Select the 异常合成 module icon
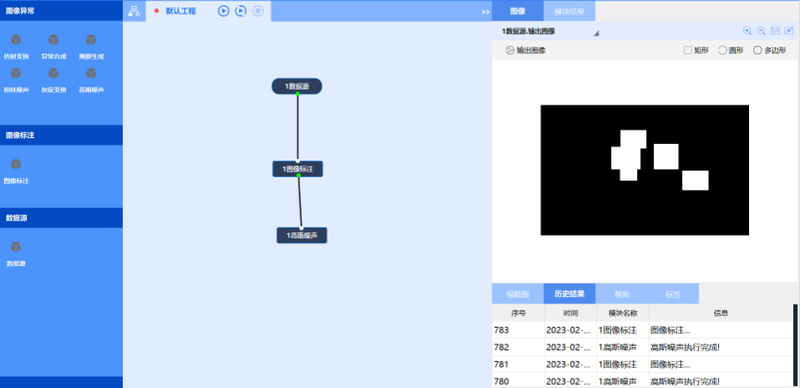This screenshot has width=800, height=388. [54, 40]
